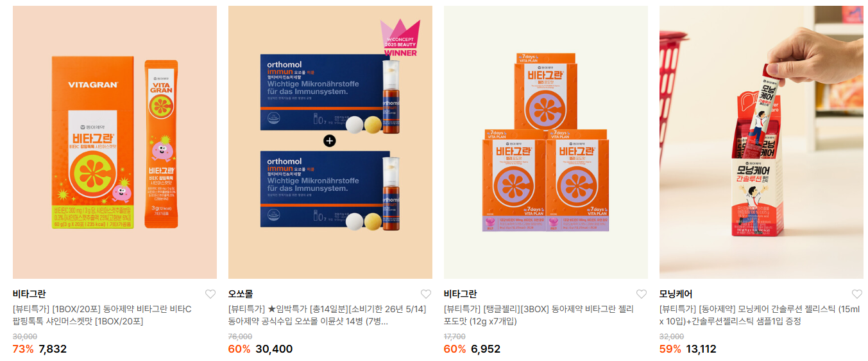Screen dimensions: 868x361
Task: Open 비타그란 젤리 포도맛 product title
Action: coord(539,315)
